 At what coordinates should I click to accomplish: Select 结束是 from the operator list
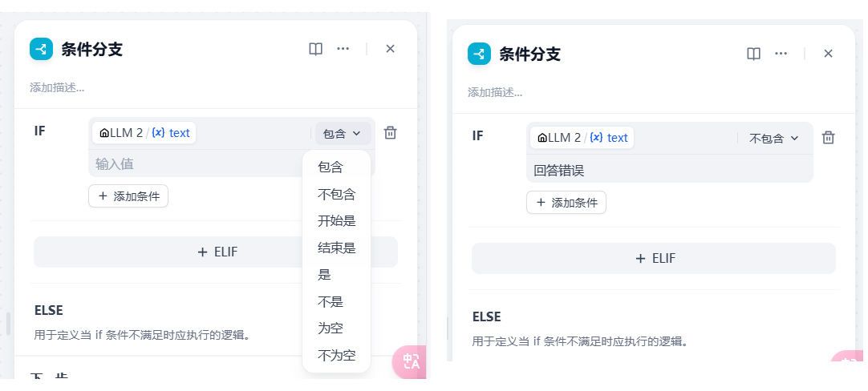(x=336, y=248)
